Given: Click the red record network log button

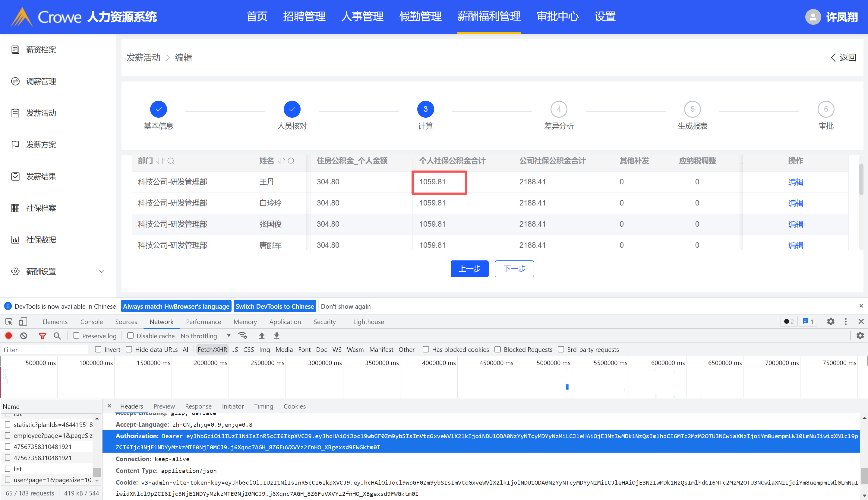Looking at the screenshot, I should [8, 336].
